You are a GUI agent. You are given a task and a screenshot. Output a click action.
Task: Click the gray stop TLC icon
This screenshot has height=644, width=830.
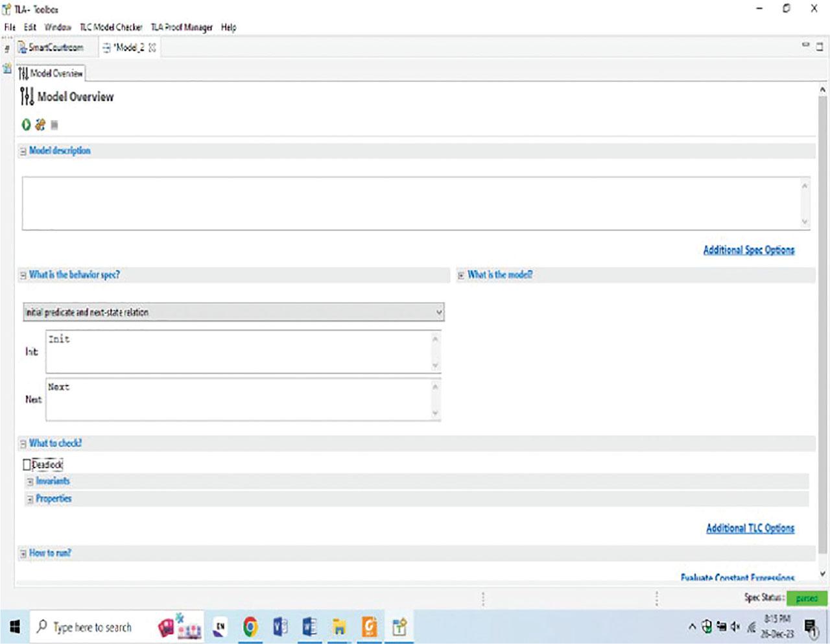click(54, 125)
